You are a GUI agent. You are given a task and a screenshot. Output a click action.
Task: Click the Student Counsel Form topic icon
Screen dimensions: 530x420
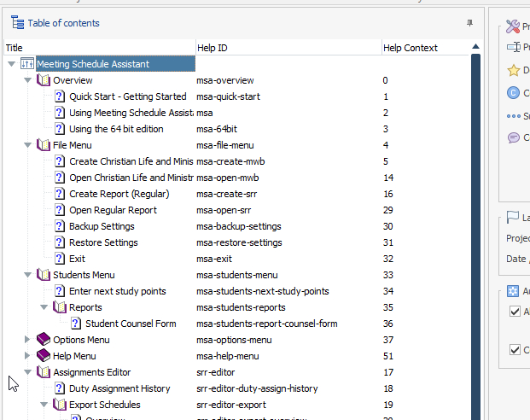(76, 324)
